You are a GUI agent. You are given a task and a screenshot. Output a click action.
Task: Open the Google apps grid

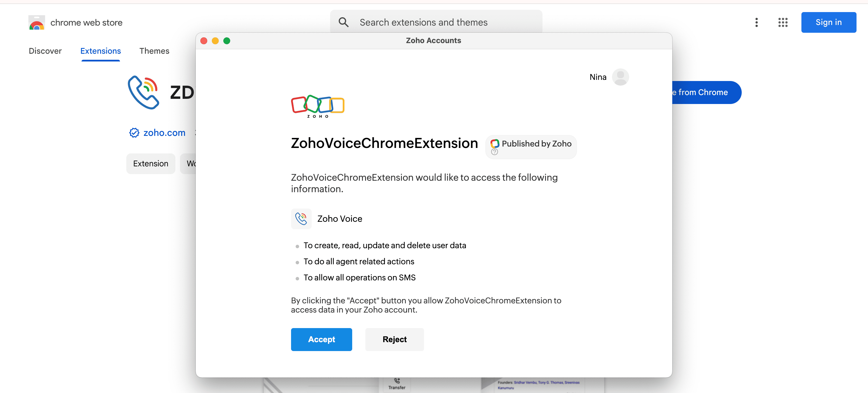click(783, 22)
